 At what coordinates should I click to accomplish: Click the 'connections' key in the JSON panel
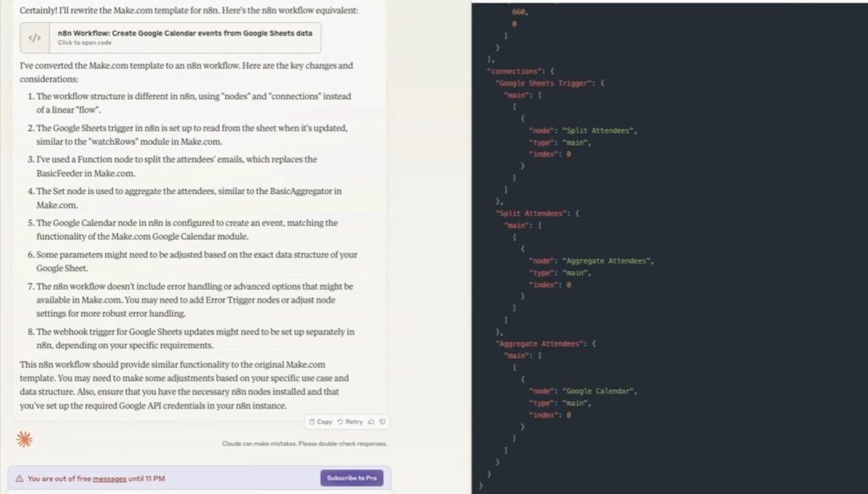pos(517,70)
